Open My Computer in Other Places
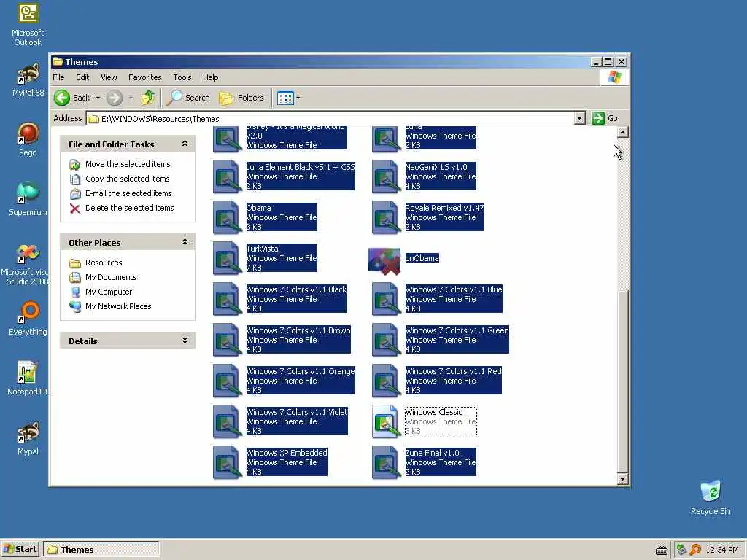Screen dimensions: 747x560 coord(109,292)
